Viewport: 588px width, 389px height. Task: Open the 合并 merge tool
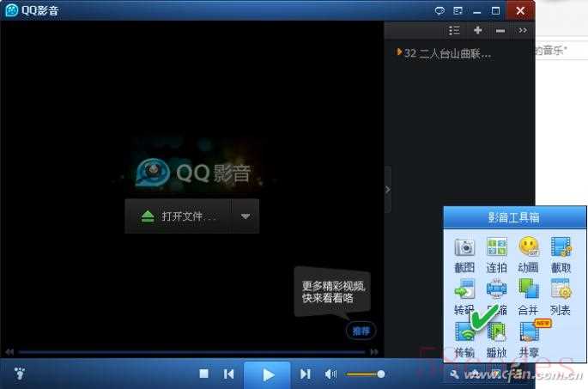[529, 290]
